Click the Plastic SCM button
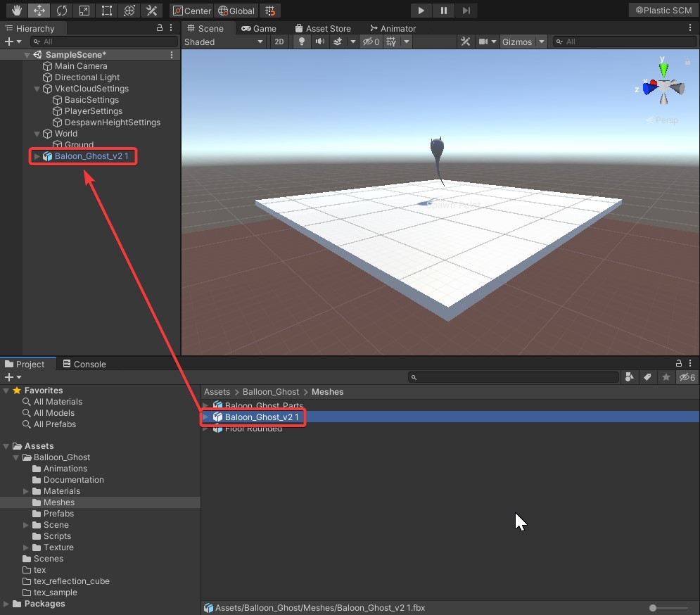 pos(663,11)
